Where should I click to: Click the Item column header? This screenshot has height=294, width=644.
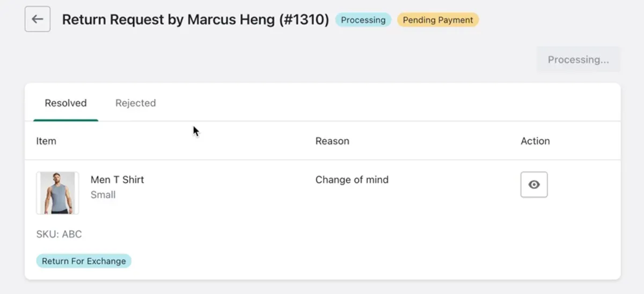[x=46, y=141]
